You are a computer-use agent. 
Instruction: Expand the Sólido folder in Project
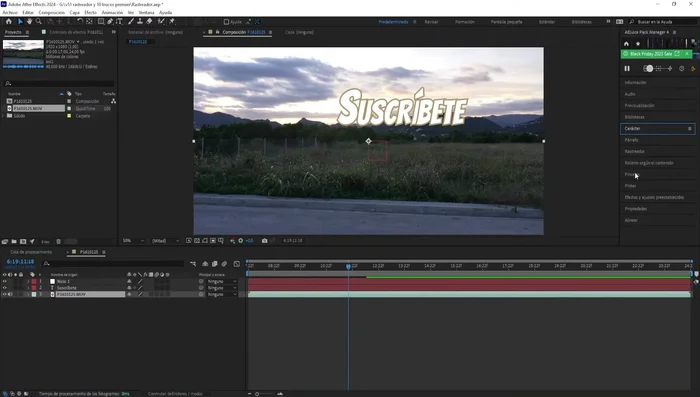pos(4,116)
